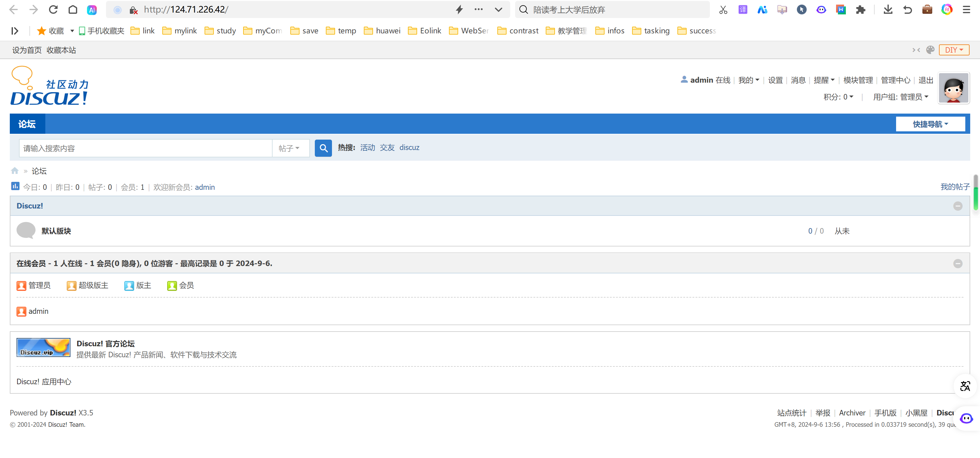Go to browser home page icon
The image size is (980, 458).
pyautogui.click(x=73, y=9)
